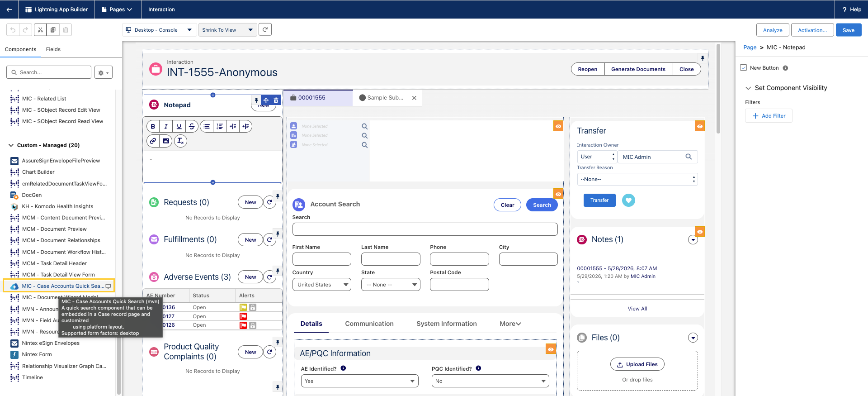Refresh the Fulfillments list
The height and width of the screenshot is (396, 868).
270,240
